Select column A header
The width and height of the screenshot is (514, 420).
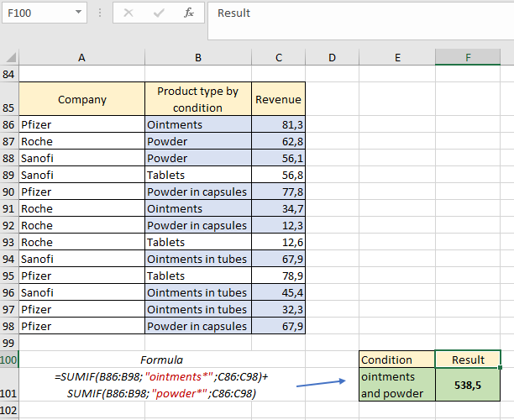81,57
